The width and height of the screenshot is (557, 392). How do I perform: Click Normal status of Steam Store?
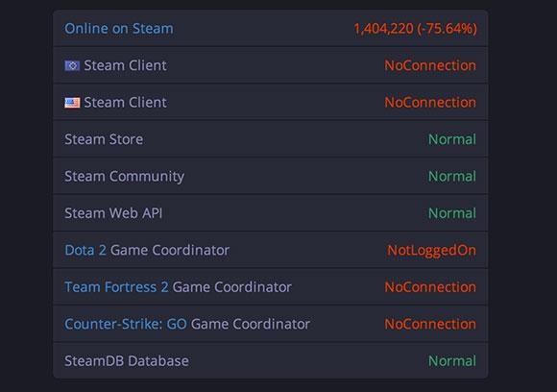[452, 139]
